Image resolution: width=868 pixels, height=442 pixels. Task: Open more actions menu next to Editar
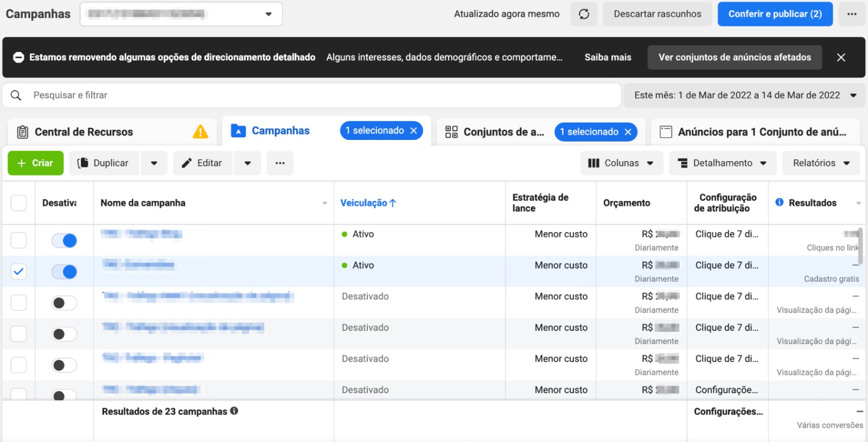(280, 163)
